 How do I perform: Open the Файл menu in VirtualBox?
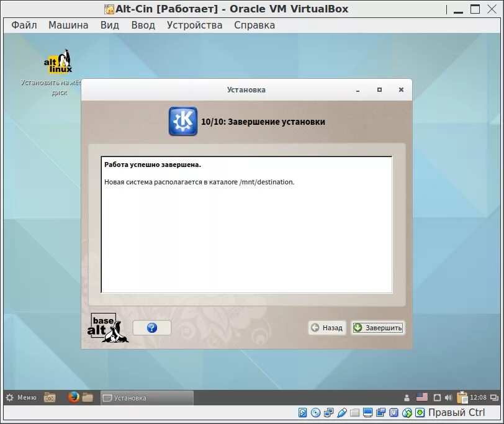pyautogui.click(x=24, y=25)
